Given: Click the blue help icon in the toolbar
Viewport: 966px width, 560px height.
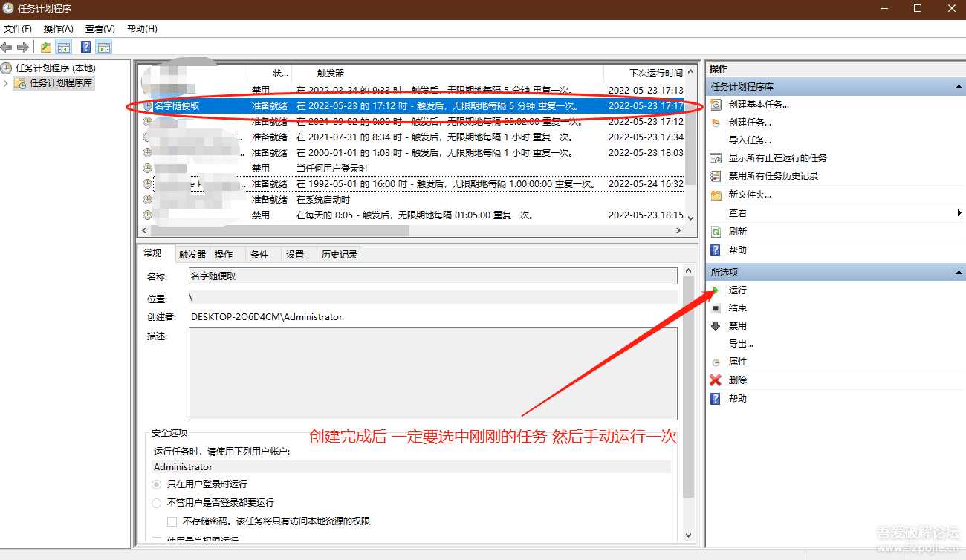Looking at the screenshot, I should pyautogui.click(x=85, y=46).
